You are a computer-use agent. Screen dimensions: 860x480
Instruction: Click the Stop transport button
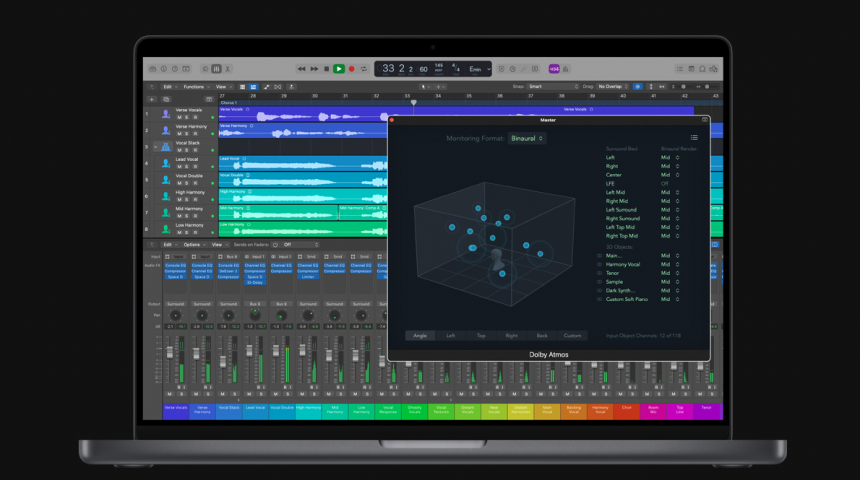[327, 69]
